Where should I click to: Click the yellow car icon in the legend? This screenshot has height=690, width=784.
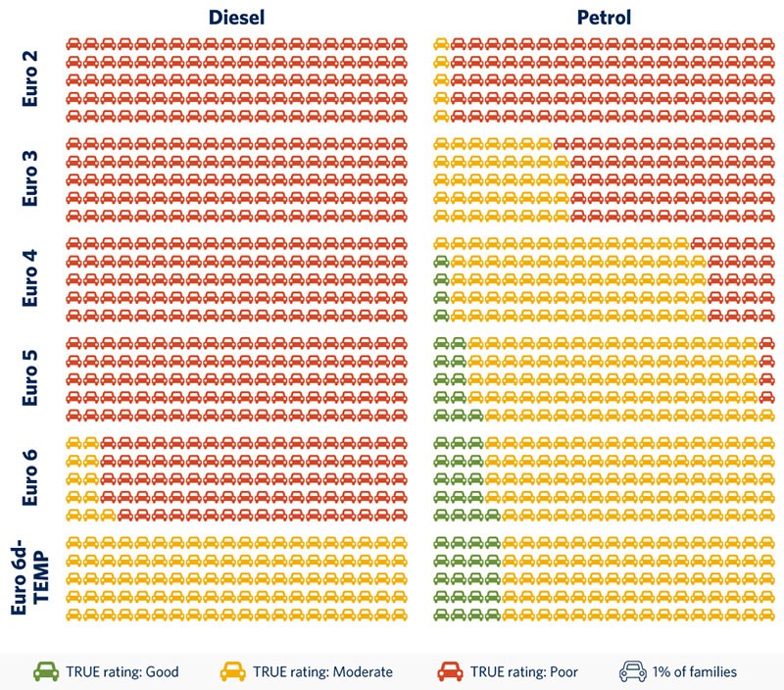pos(232,672)
